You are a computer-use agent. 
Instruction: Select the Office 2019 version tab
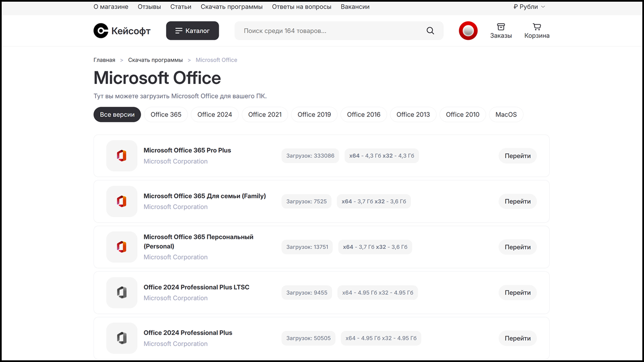point(314,115)
